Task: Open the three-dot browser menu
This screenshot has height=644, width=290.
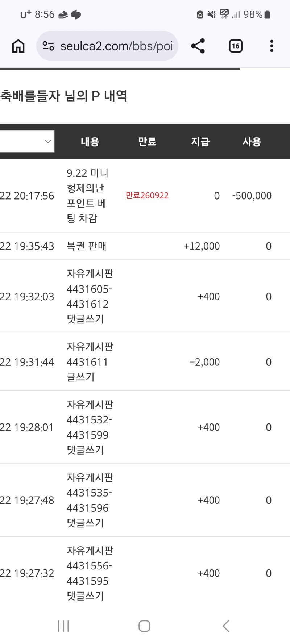Action: [272, 46]
